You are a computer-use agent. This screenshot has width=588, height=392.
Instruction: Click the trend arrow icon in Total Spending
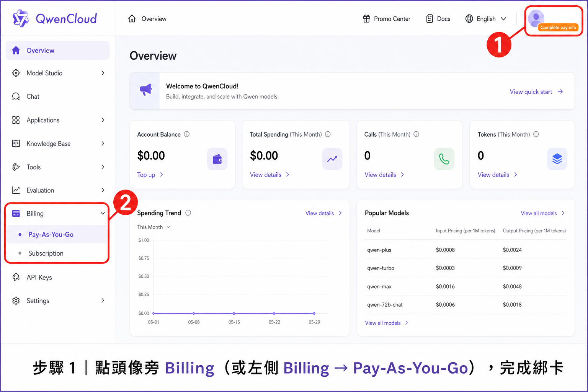332,159
